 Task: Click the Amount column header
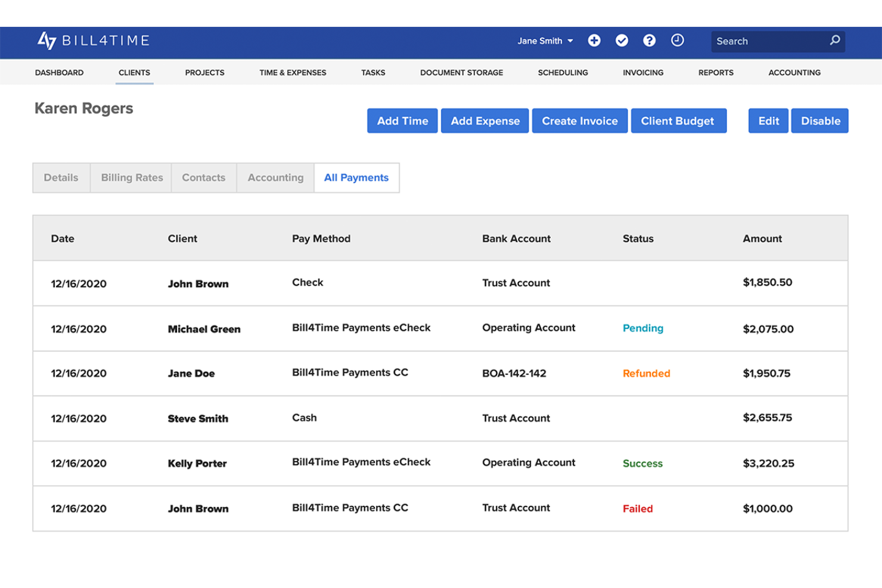[x=762, y=239]
